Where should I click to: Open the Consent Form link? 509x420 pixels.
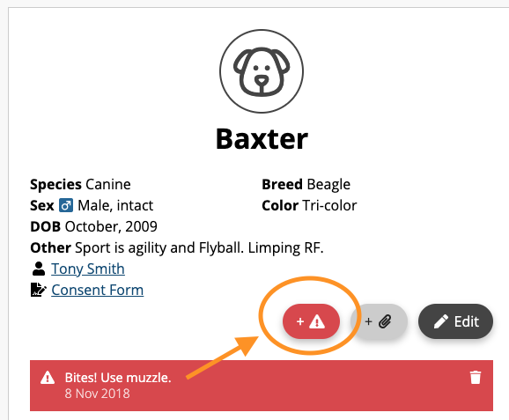click(98, 290)
